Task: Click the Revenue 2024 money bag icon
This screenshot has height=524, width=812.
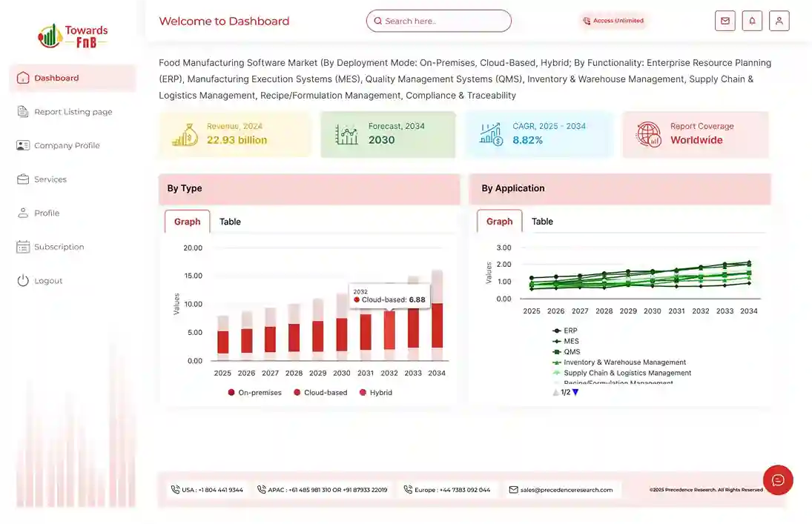Action: (185, 134)
